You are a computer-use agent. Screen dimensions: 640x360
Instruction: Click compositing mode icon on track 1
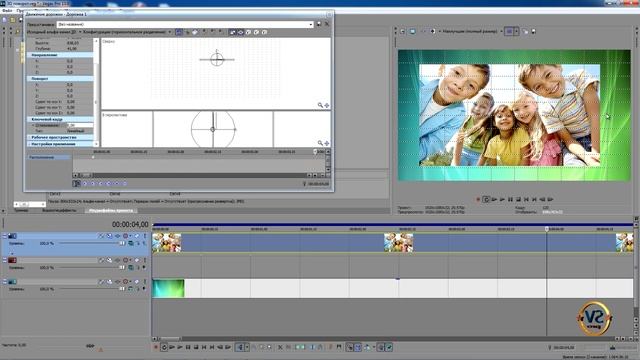click(x=131, y=243)
